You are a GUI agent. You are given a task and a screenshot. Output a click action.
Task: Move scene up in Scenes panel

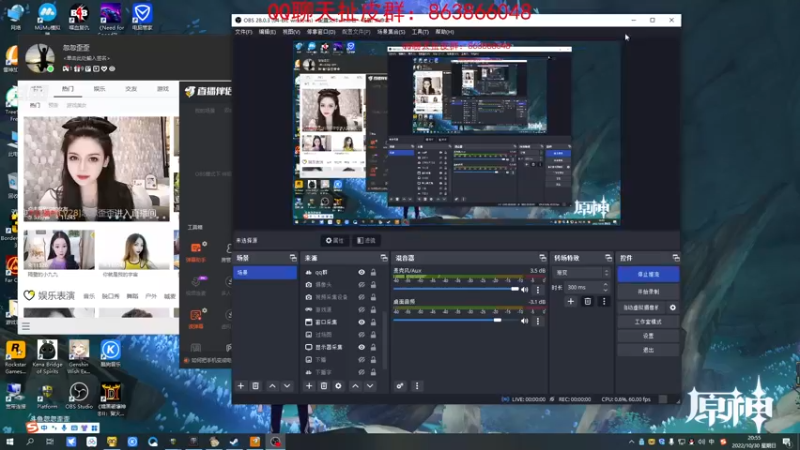click(272, 386)
